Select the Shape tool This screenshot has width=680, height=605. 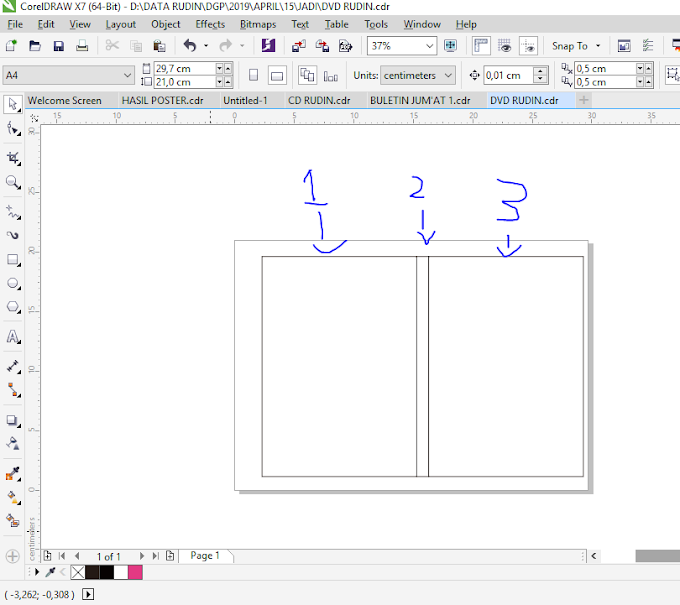(x=13, y=129)
